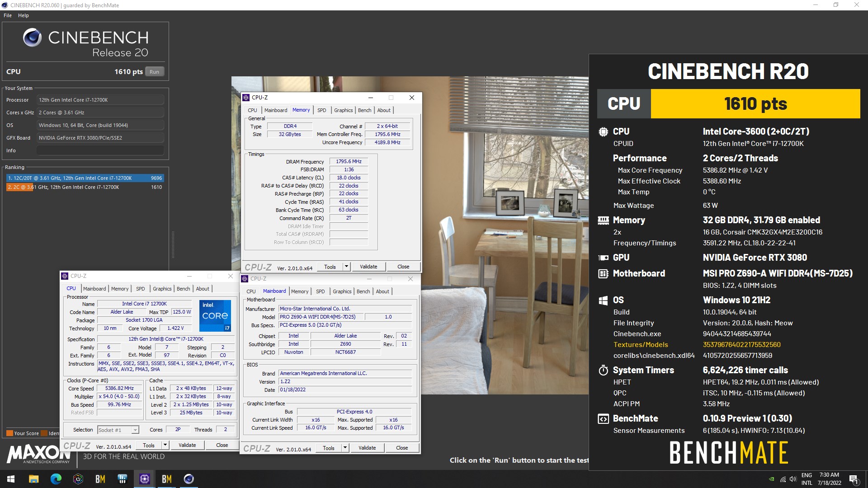868x488 pixels.
Task: Open the blue bar-chart app on the taskbar
Action: (122, 479)
